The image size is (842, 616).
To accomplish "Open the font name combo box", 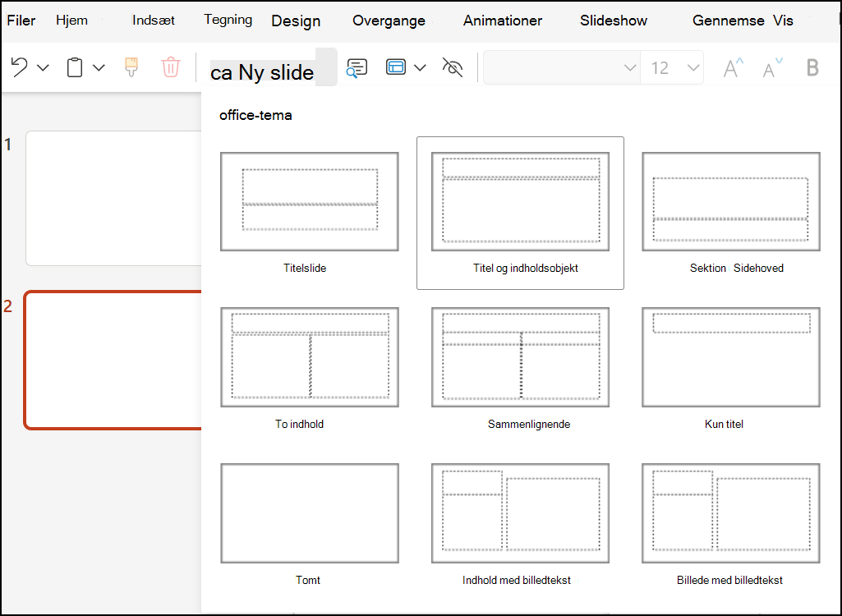I will (x=562, y=67).
